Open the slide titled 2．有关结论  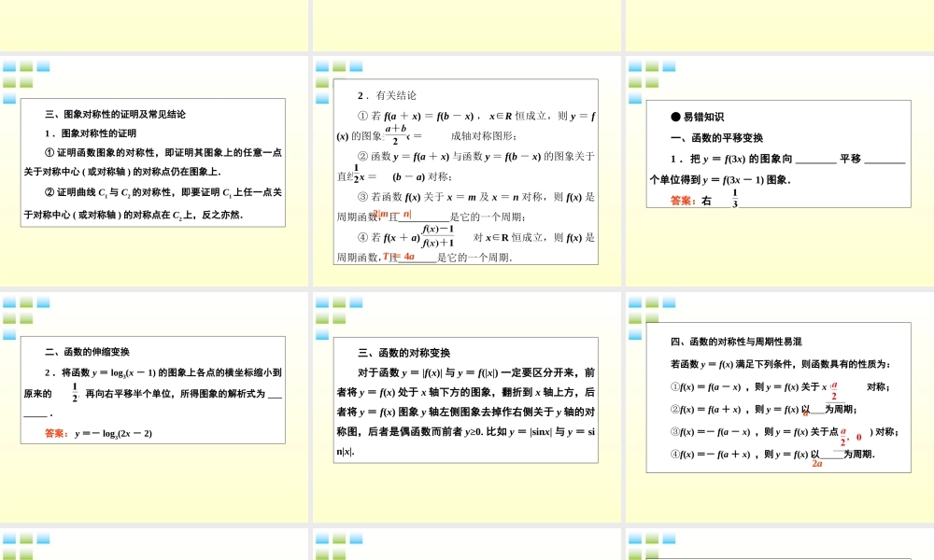466,172
